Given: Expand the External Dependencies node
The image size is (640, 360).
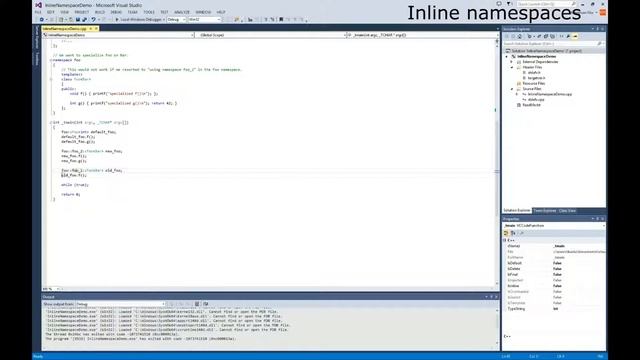Looking at the screenshot, I should [512, 62].
